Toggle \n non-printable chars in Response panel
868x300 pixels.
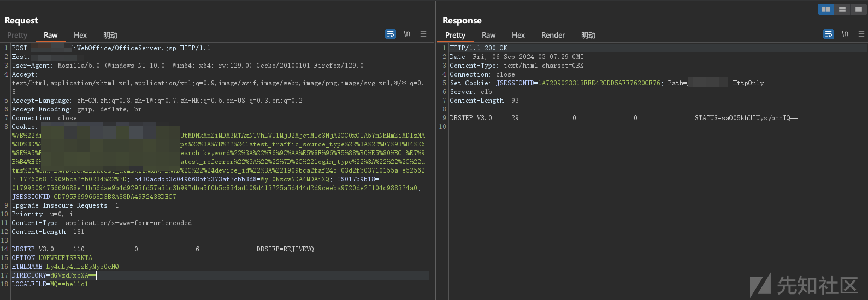tap(845, 34)
